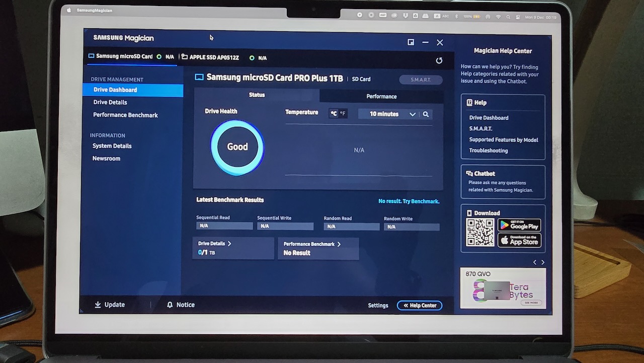Click the QR code in Download
The image size is (644, 363).
pyautogui.click(x=480, y=233)
